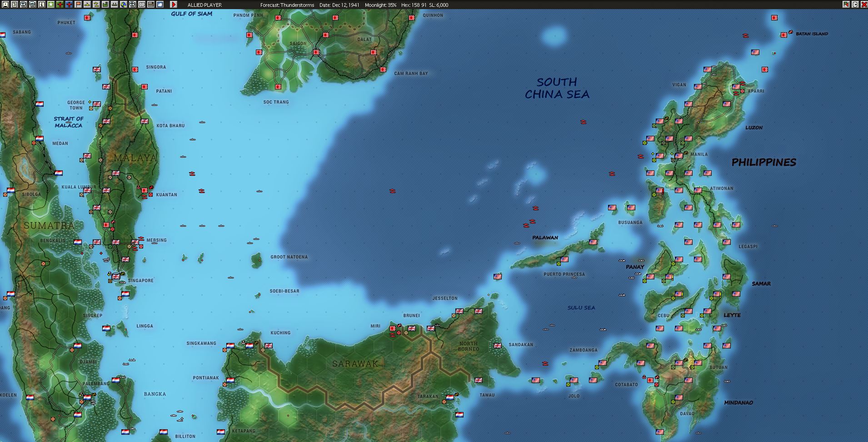
Task: Click the double yellow ships icon
Action: click(x=96, y=5)
